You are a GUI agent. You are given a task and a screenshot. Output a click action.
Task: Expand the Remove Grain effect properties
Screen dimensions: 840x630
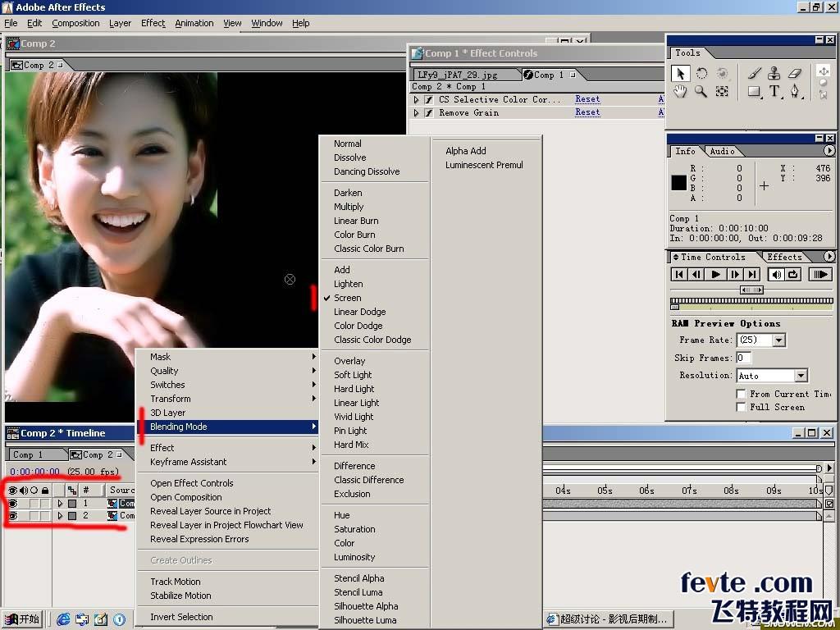click(x=416, y=113)
